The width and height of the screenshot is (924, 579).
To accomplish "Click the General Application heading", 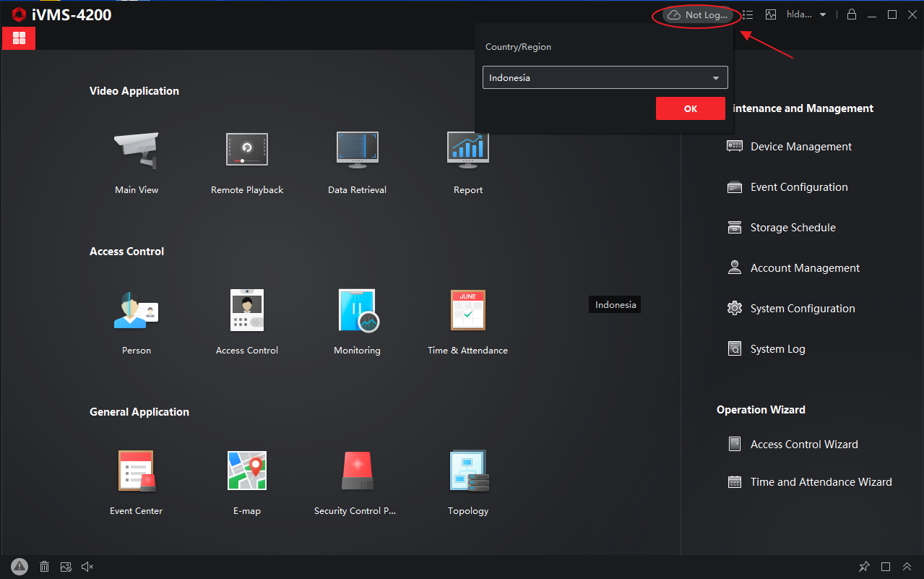I will click(139, 412).
